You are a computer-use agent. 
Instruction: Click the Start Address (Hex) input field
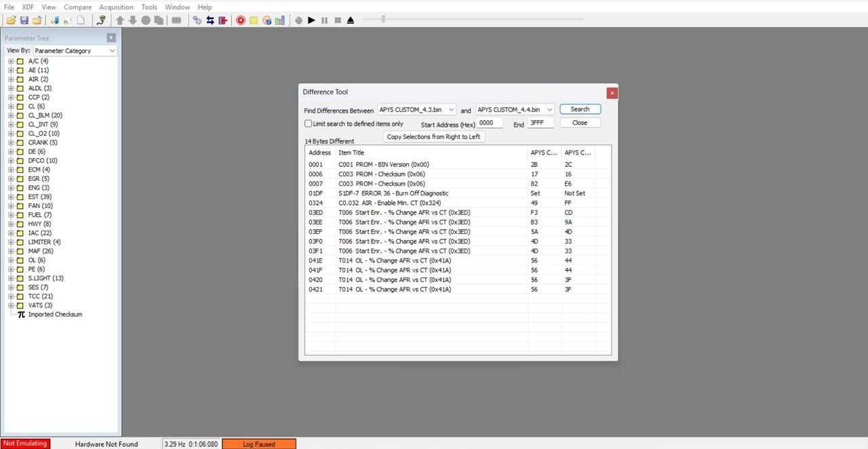(x=490, y=123)
